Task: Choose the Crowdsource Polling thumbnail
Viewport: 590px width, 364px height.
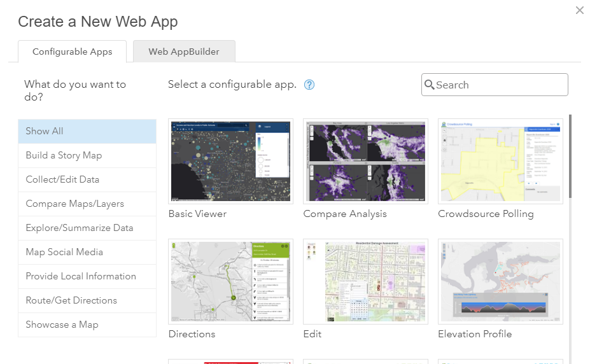Action: pyautogui.click(x=500, y=162)
